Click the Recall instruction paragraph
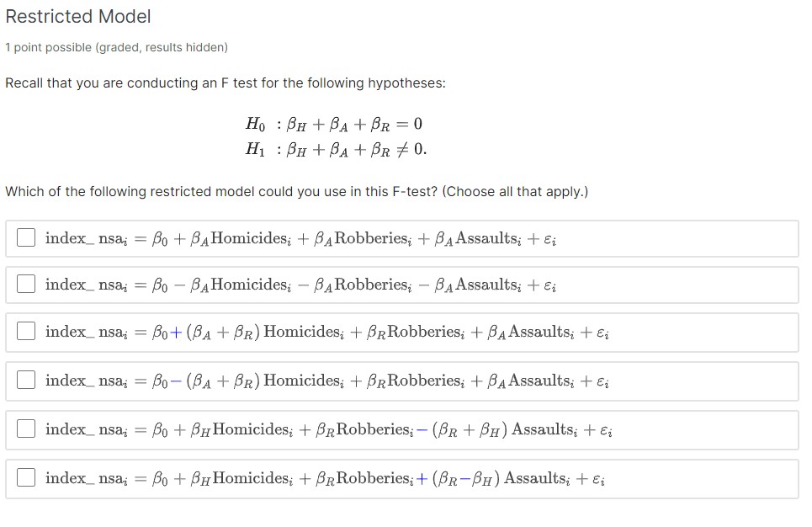 227,83
